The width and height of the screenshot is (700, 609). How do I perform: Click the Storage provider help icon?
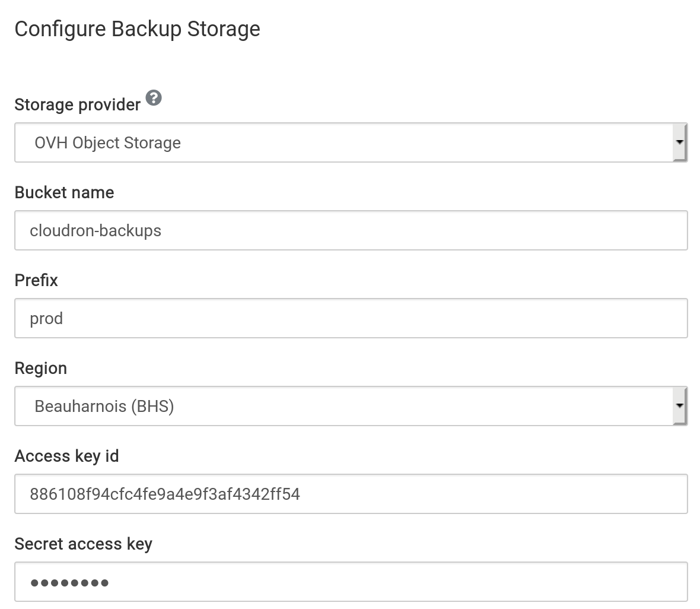(x=154, y=98)
